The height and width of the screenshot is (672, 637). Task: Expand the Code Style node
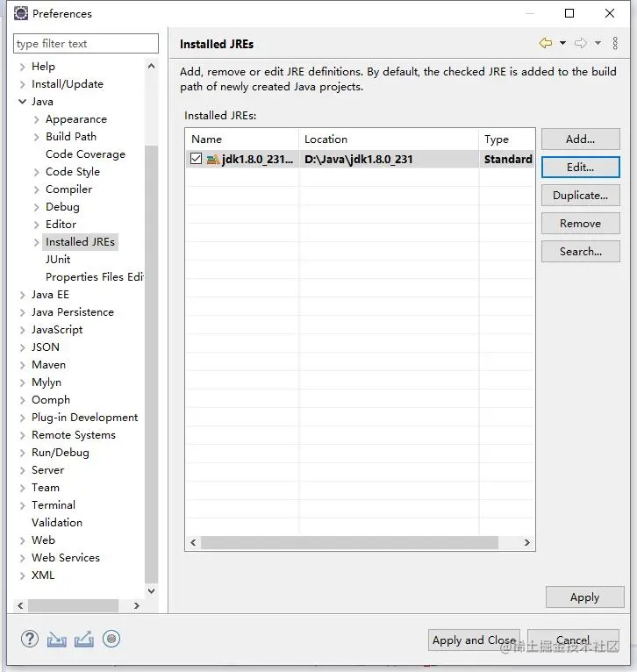(37, 172)
